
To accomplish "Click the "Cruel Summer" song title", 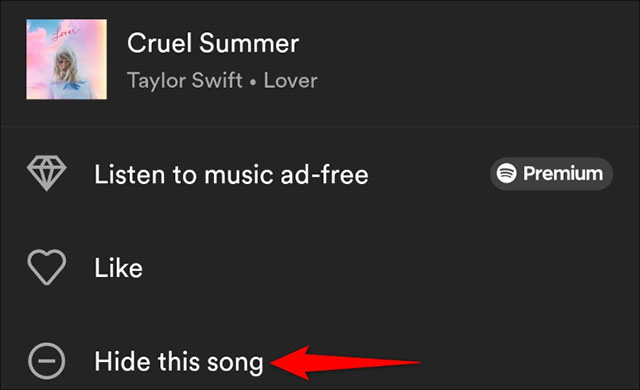I will coord(213,43).
